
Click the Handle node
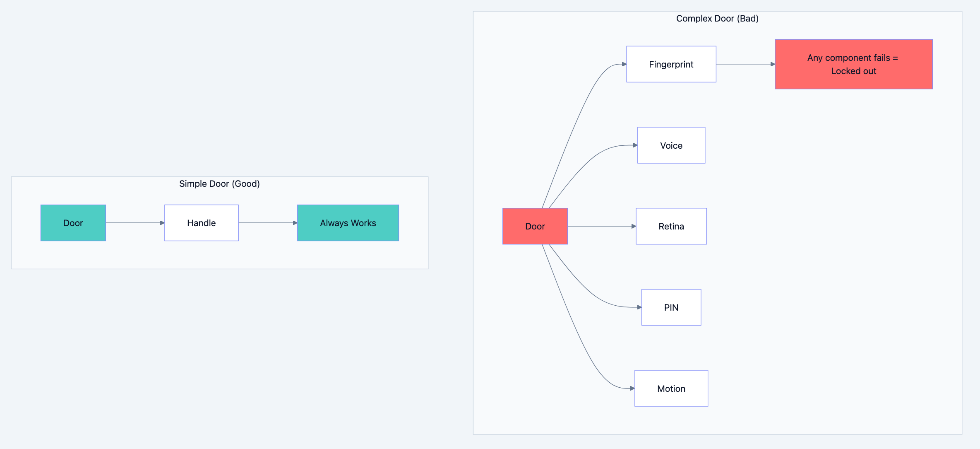(x=202, y=223)
